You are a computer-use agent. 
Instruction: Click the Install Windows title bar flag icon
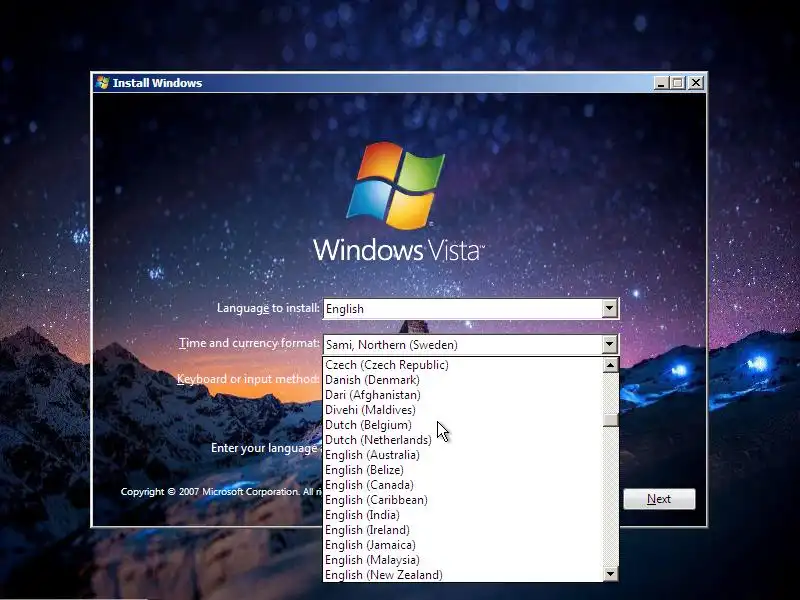(x=103, y=83)
